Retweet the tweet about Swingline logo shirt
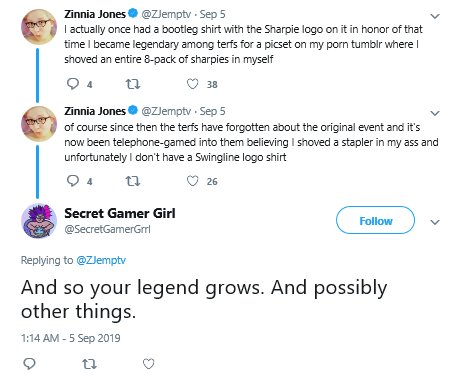460x380 pixels. [x=133, y=181]
